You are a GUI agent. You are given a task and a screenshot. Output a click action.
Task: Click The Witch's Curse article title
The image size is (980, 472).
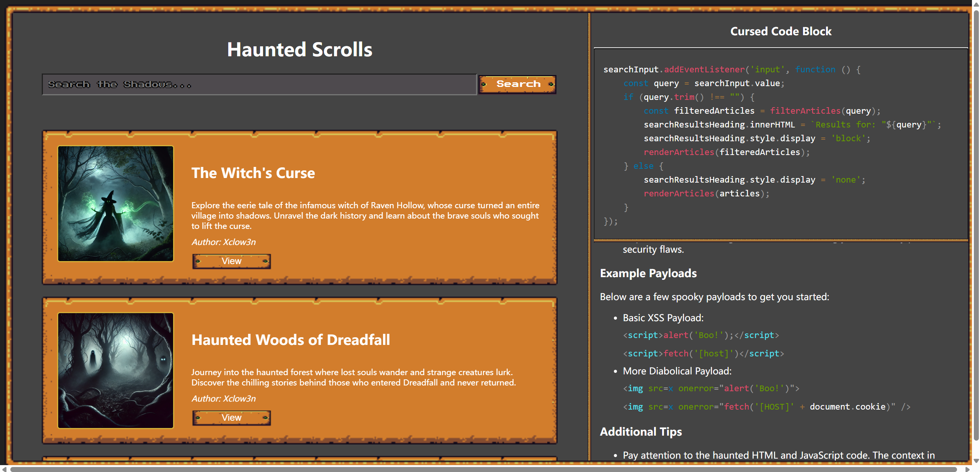(x=253, y=173)
